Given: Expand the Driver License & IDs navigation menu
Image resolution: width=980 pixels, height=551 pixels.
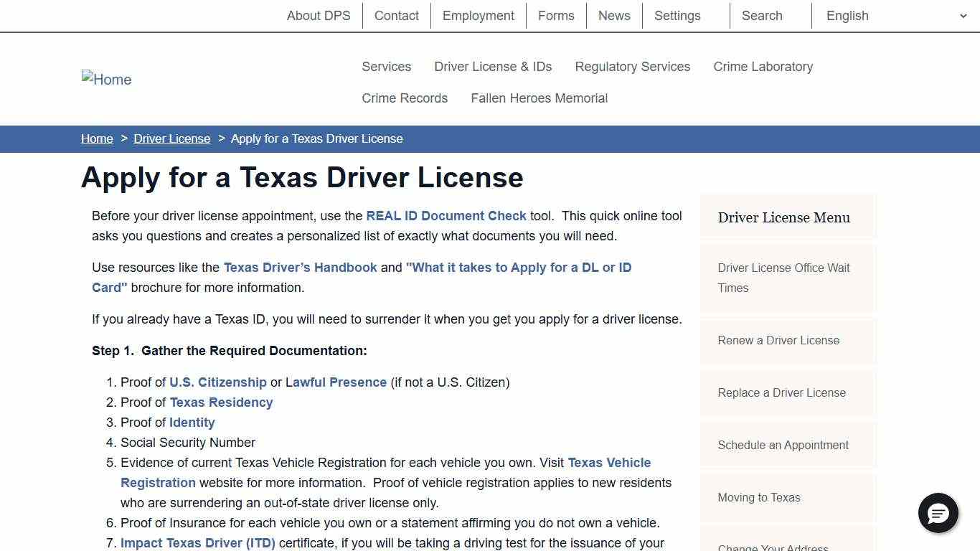Looking at the screenshot, I should (493, 66).
